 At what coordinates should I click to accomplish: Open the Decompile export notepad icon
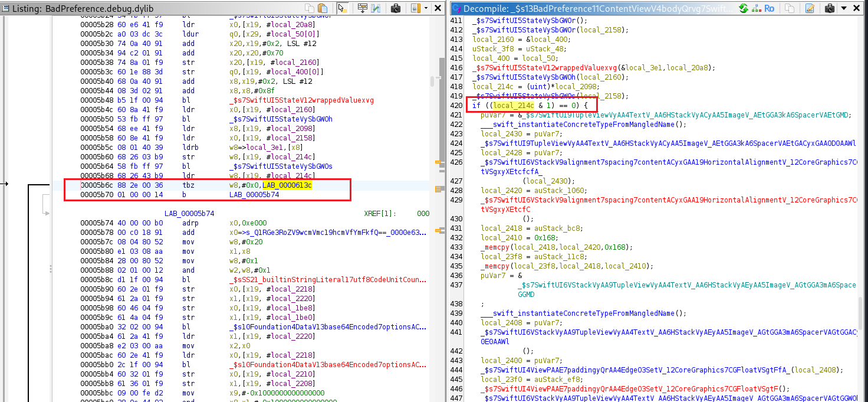tap(810, 8)
